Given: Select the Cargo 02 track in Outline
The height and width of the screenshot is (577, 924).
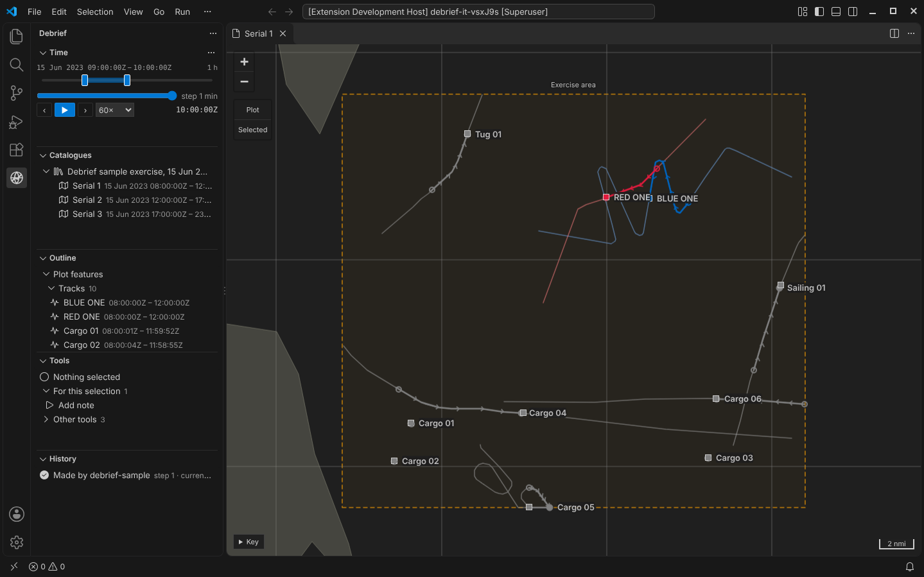Looking at the screenshot, I should pos(127,345).
